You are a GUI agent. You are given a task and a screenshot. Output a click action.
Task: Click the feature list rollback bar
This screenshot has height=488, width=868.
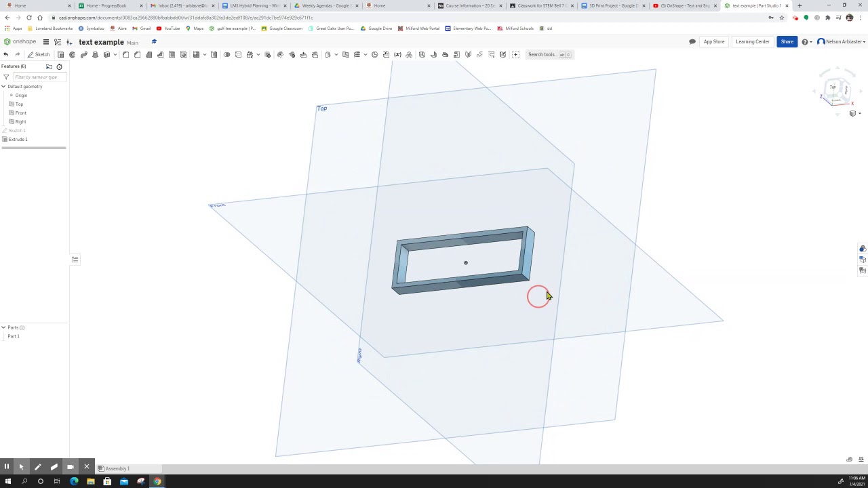(x=33, y=148)
